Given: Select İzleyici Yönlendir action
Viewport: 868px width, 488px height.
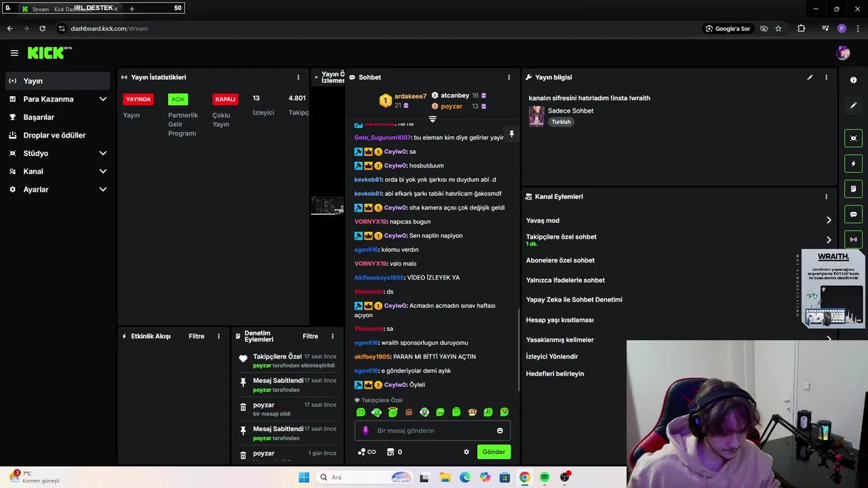Looking at the screenshot, I should pyautogui.click(x=552, y=357).
